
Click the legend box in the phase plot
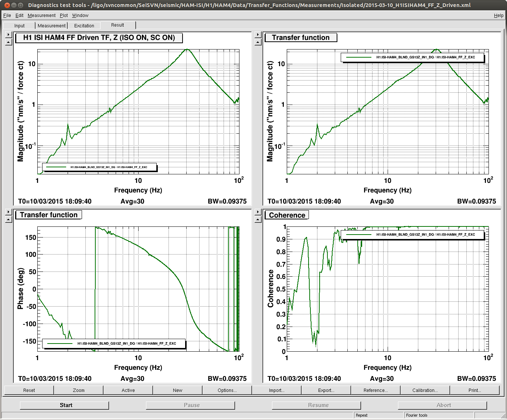(x=114, y=344)
